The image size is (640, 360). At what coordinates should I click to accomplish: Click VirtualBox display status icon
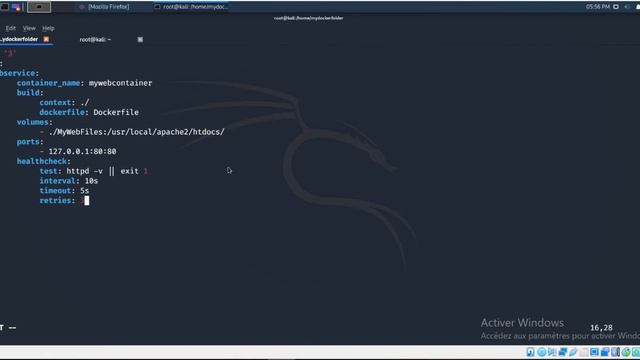tap(594, 352)
